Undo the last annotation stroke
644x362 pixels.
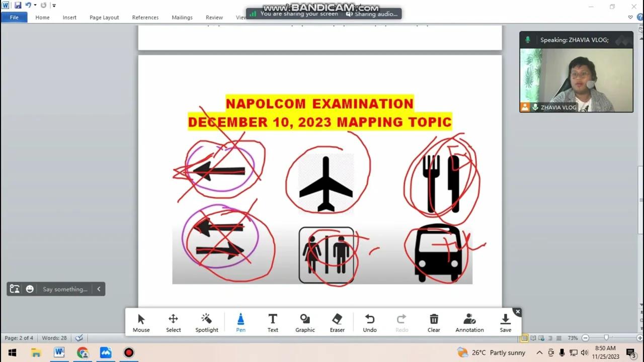tap(370, 322)
